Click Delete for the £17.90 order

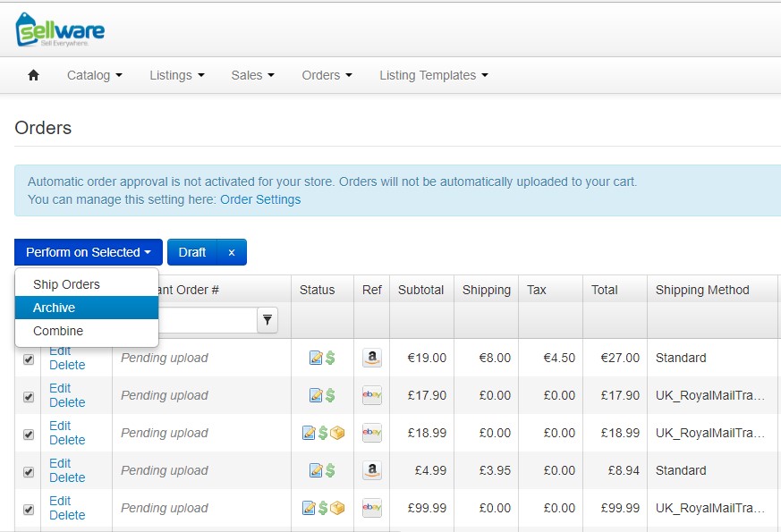(x=67, y=402)
